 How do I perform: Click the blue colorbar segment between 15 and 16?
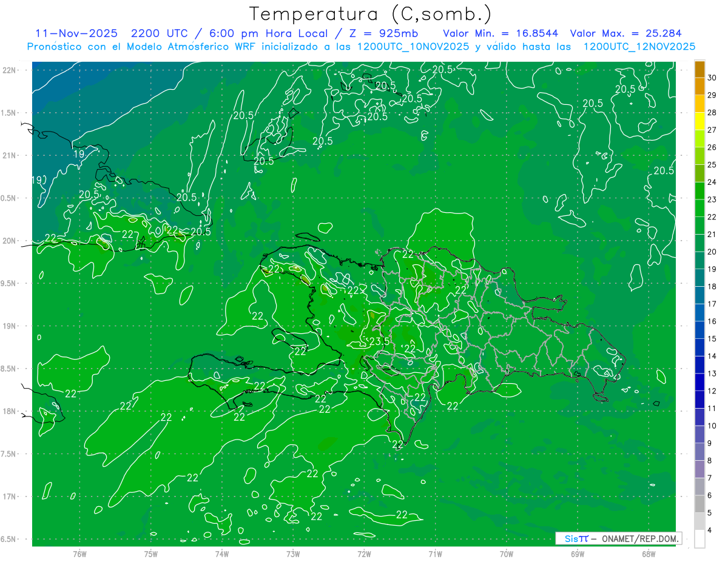tap(699, 330)
